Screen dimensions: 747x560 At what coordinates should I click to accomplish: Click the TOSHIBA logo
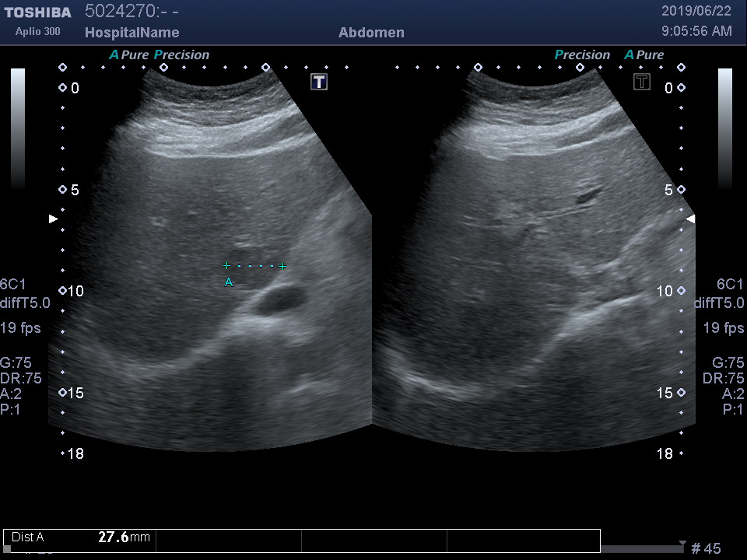tap(37, 12)
